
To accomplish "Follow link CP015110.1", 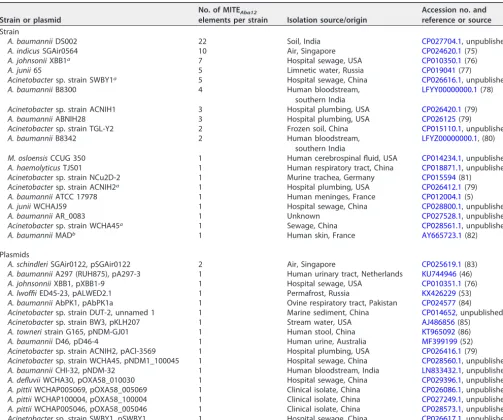I will point(442,129).
